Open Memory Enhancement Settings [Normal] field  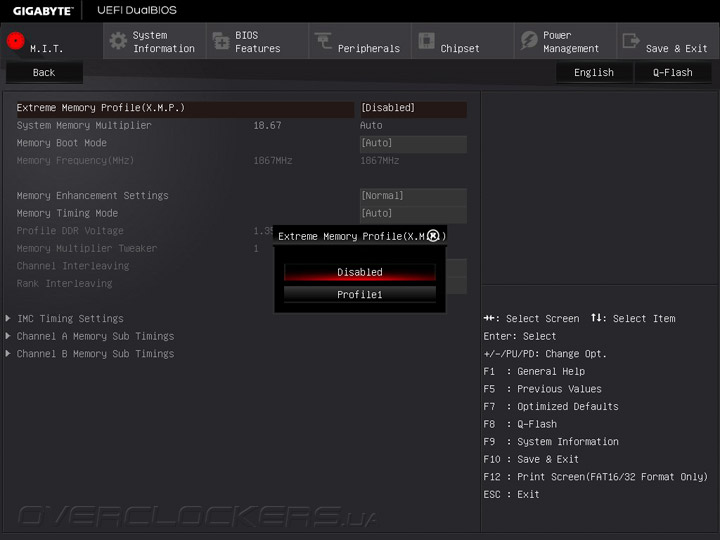pyautogui.click(x=413, y=196)
